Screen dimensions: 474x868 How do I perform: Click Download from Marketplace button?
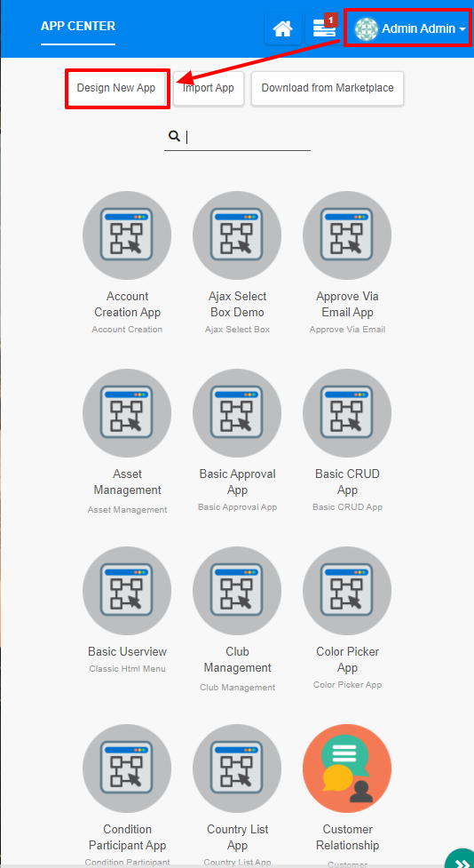point(328,88)
